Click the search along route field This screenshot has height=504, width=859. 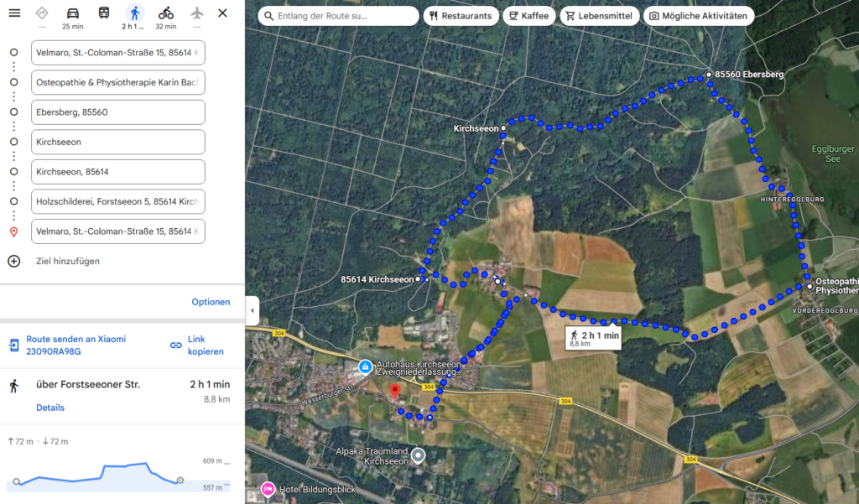[339, 16]
